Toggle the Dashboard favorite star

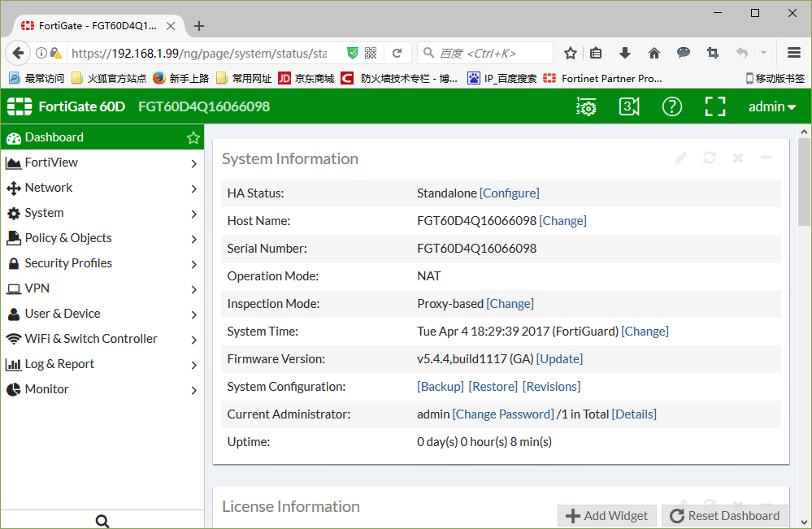[193, 137]
